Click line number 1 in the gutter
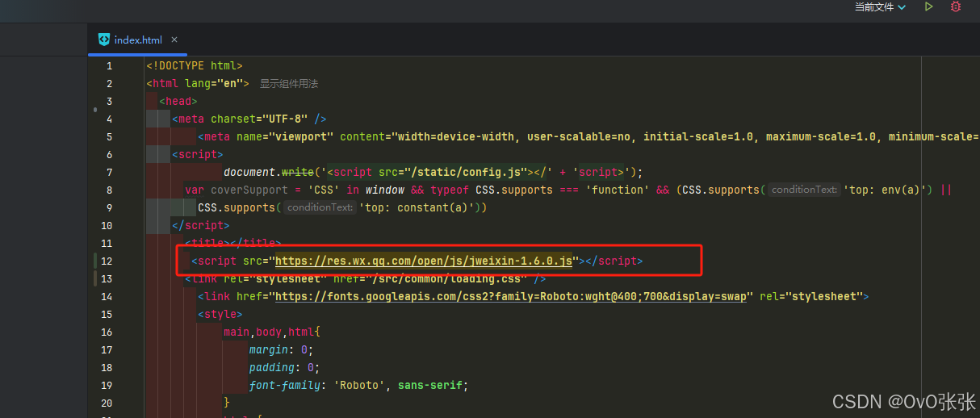 109,65
